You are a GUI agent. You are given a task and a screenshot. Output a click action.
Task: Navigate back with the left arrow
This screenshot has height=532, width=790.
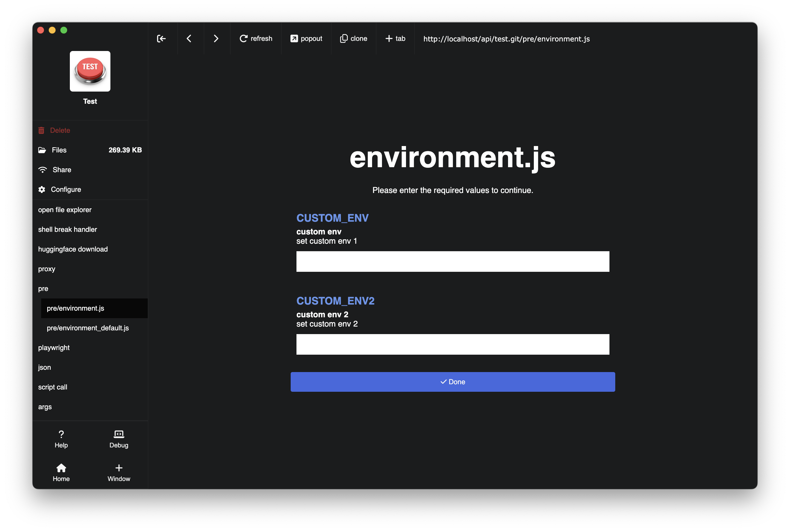pos(189,38)
